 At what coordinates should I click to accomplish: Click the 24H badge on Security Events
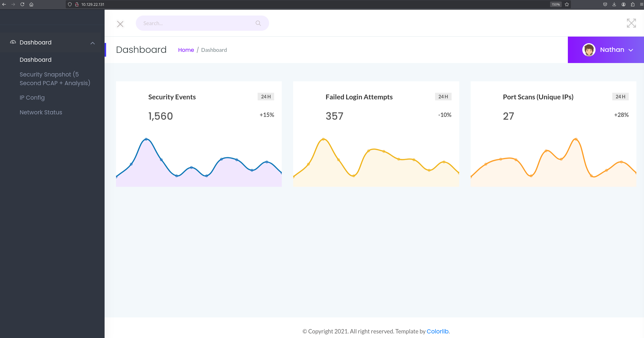click(266, 97)
